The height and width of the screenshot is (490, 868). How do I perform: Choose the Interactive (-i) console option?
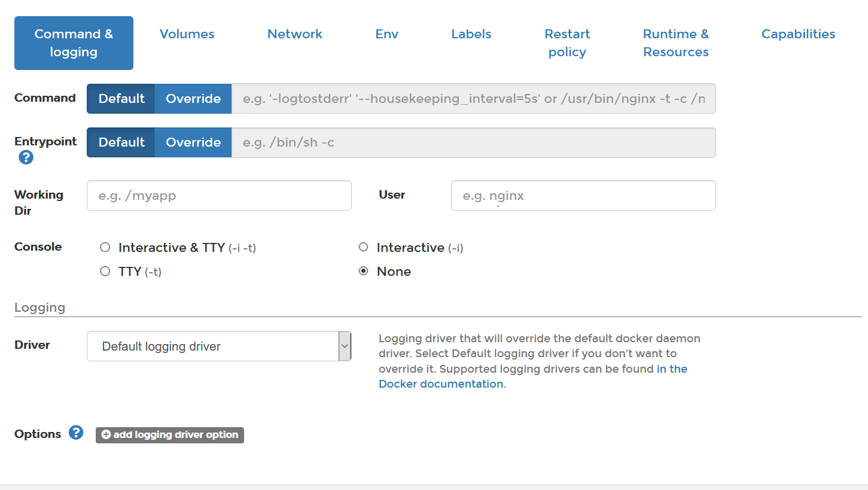click(x=363, y=247)
